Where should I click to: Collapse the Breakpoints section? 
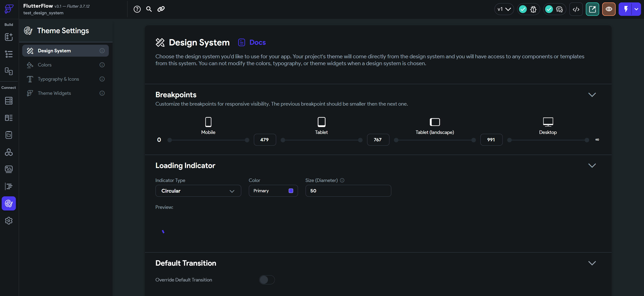pos(592,95)
